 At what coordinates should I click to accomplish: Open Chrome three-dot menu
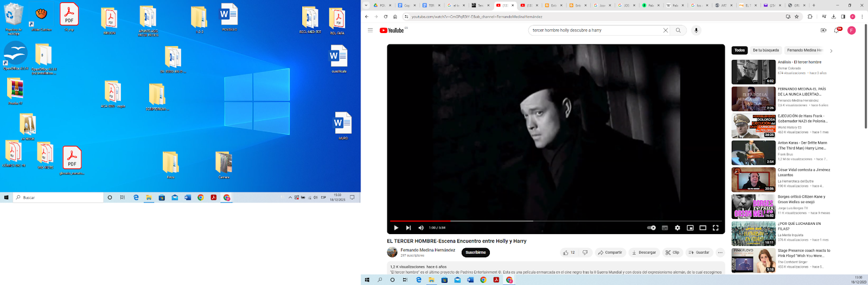point(862,17)
